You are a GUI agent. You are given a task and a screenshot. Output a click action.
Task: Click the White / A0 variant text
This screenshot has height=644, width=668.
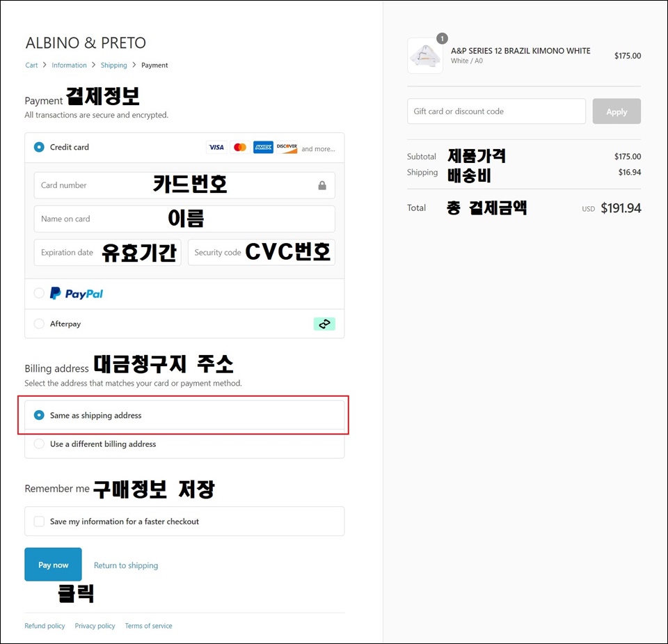467,61
